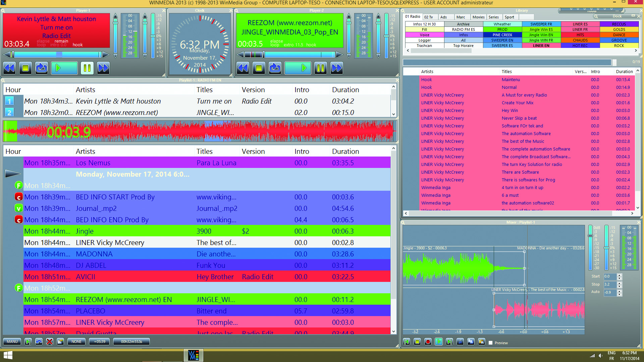Click the playlist undo arrow icon

point(39,342)
